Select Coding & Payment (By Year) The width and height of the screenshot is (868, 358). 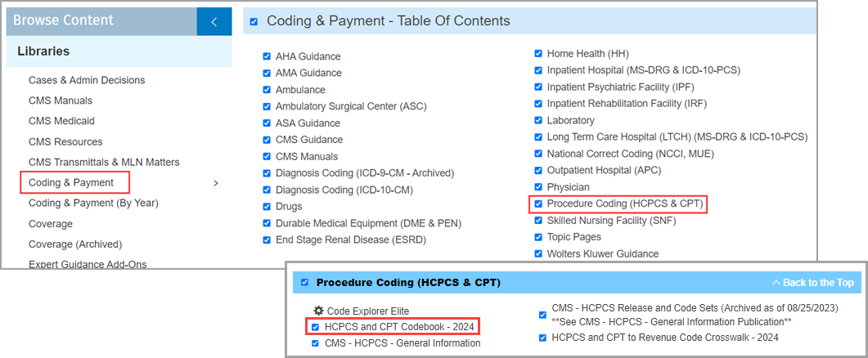point(93,203)
